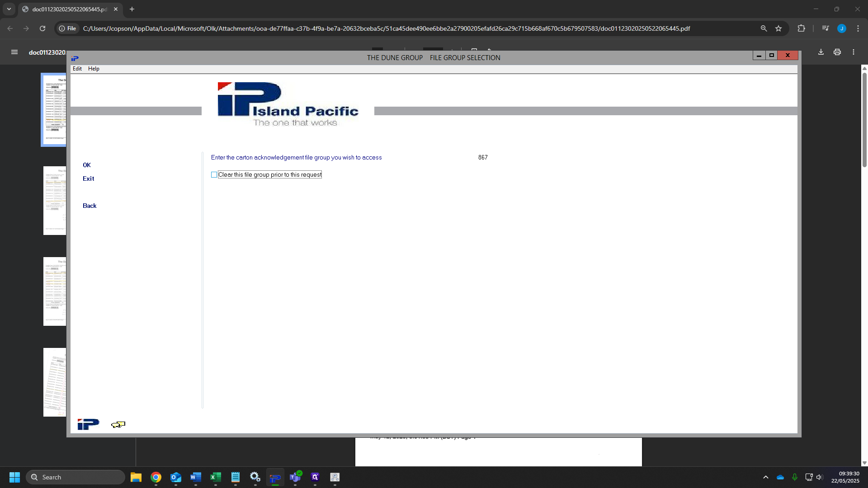Click the zoom magnifier icon in address bar
This screenshot has height=488, width=868.
pyautogui.click(x=764, y=28)
